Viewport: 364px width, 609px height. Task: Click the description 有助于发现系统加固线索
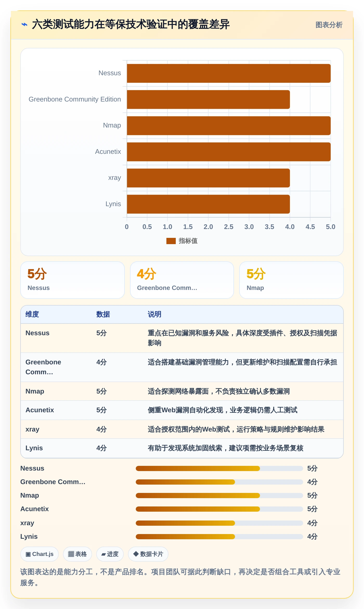point(225,448)
